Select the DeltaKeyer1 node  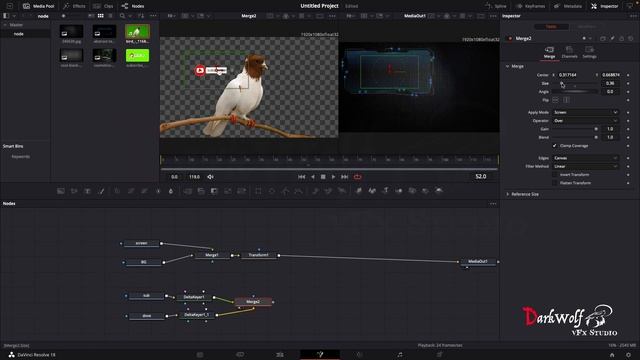tap(194, 297)
